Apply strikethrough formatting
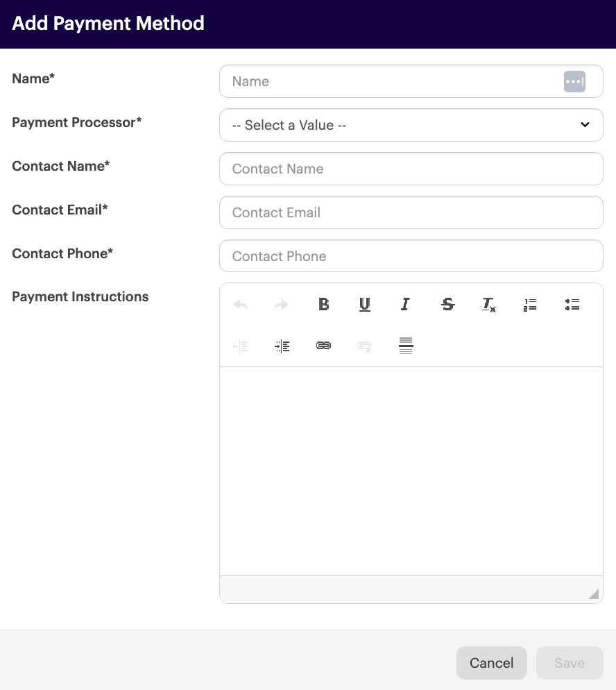The width and height of the screenshot is (616, 690). click(447, 305)
